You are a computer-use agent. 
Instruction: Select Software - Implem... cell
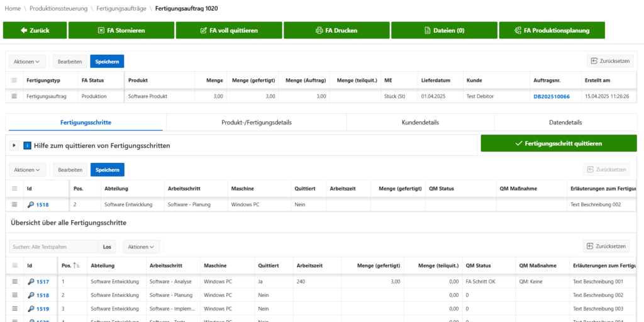click(174, 309)
